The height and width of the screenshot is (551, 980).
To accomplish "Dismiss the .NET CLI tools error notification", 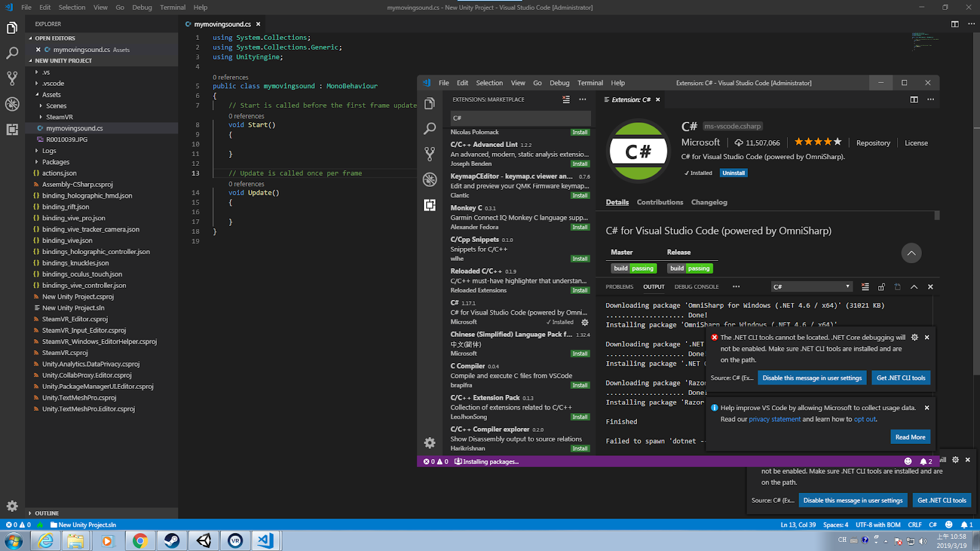I will tap(927, 337).
